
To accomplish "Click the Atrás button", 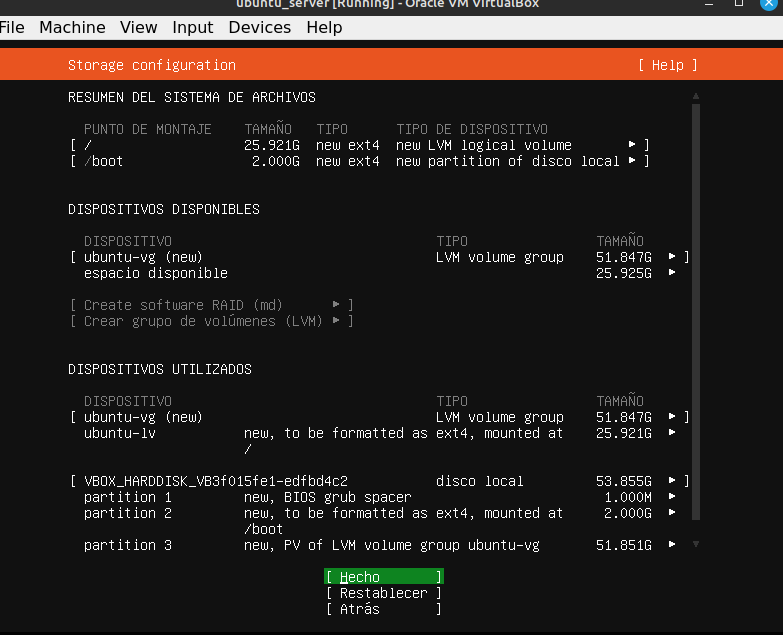I will (x=383, y=609).
